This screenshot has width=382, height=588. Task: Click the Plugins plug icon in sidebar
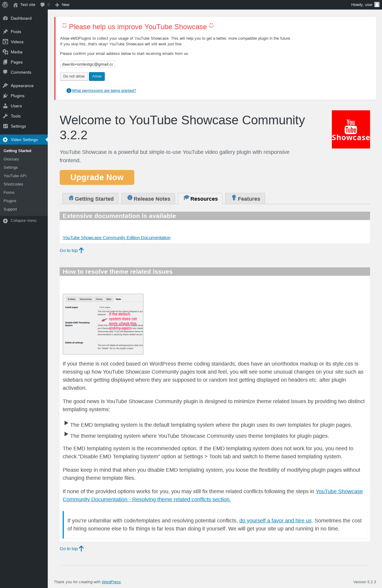pyautogui.click(x=5, y=96)
